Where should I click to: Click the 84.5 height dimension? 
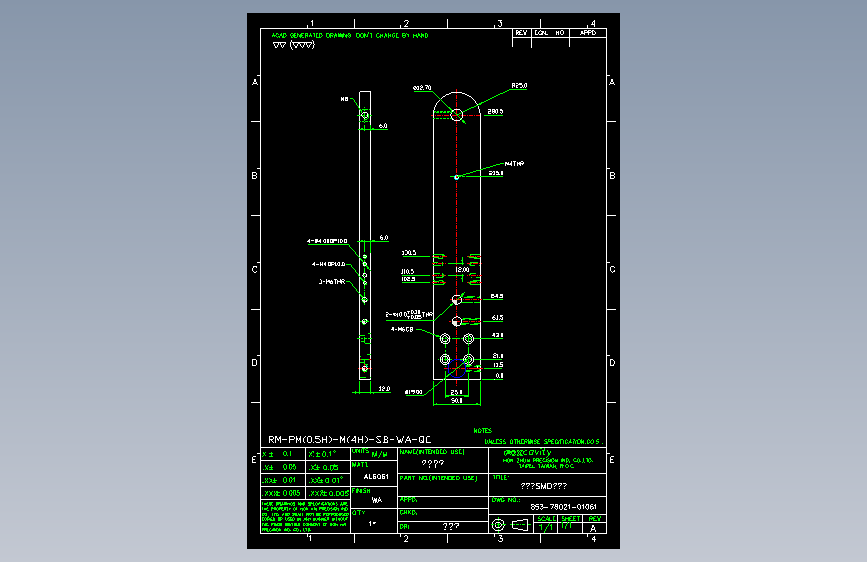(497, 296)
